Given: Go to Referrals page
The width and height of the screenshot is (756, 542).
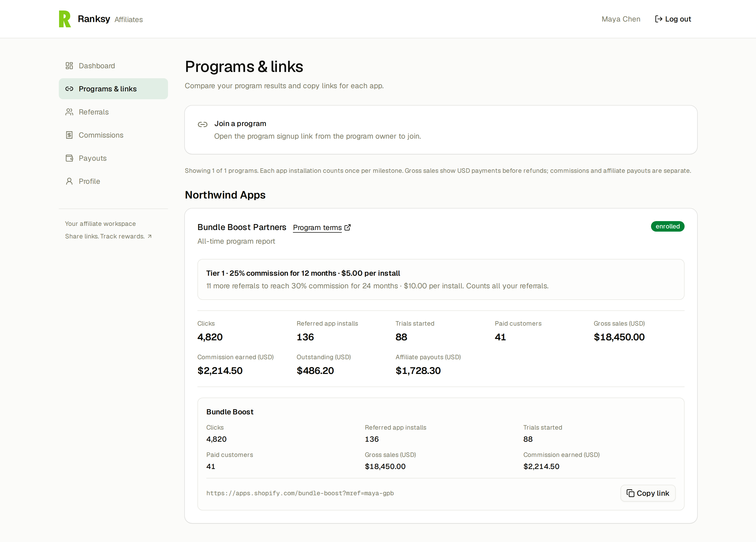Looking at the screenshot, I should [x=113, y=112].
